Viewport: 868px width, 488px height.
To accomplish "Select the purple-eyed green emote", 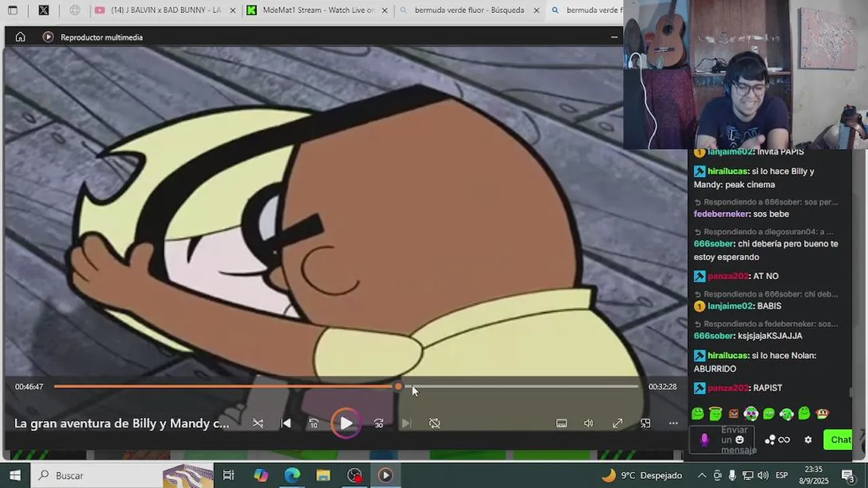I will tap(751, 413).
